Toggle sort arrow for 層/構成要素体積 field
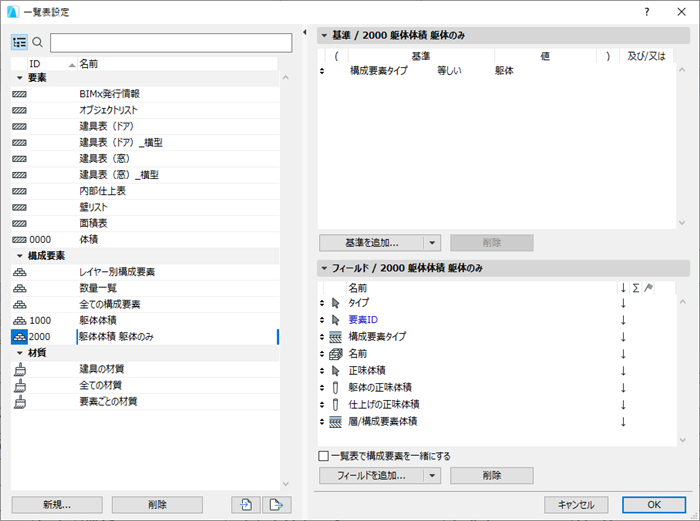This screenshot has width=700, height=521. 623,422
